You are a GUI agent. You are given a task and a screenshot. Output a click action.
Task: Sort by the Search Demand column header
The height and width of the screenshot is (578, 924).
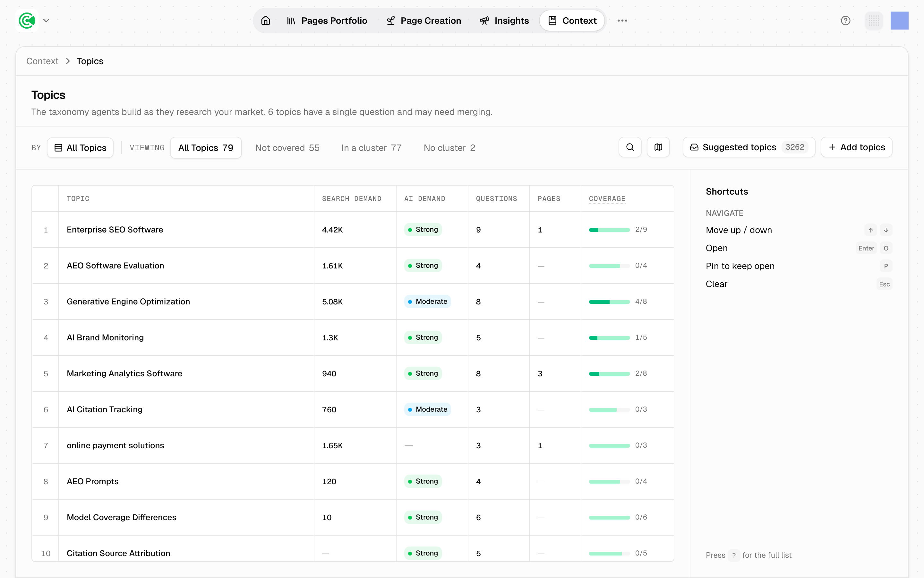click(x=352, y=199)
